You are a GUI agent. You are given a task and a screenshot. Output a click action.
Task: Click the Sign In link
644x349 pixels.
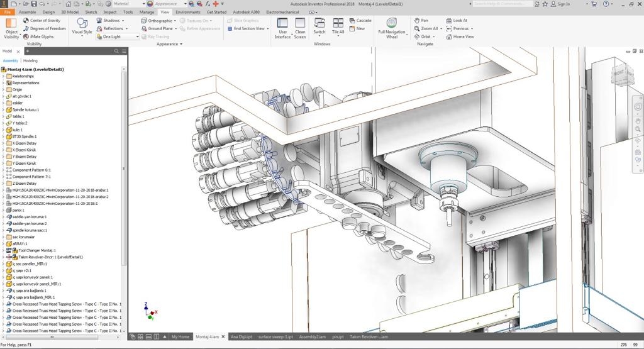coord(563,4)
